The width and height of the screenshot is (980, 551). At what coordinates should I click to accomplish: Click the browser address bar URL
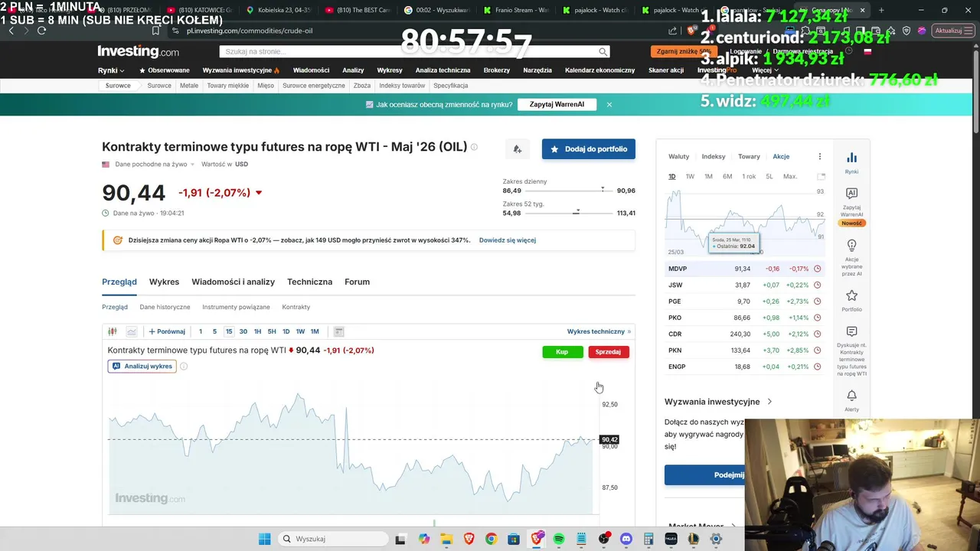[250, 31]
